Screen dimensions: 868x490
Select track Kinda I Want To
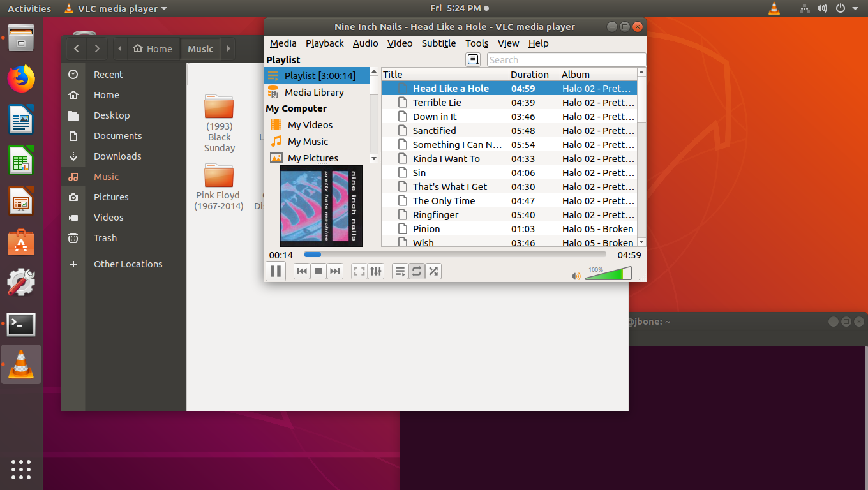point(509,159)
